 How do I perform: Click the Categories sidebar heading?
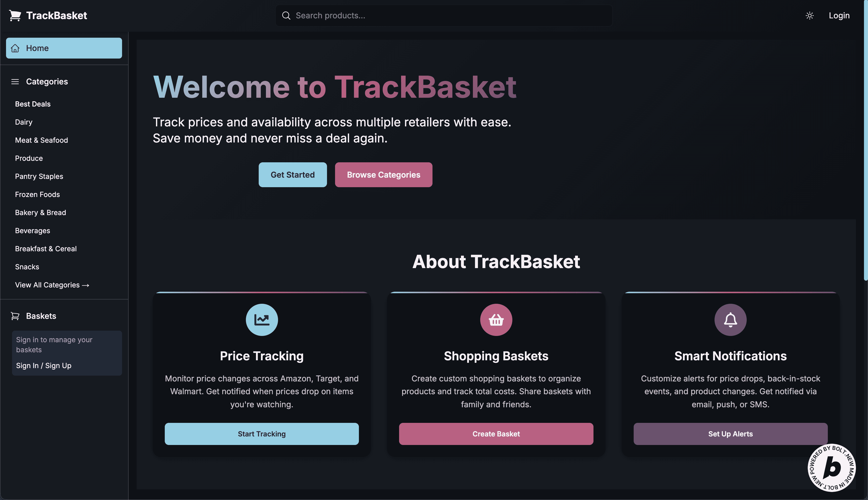click(47, 82)
